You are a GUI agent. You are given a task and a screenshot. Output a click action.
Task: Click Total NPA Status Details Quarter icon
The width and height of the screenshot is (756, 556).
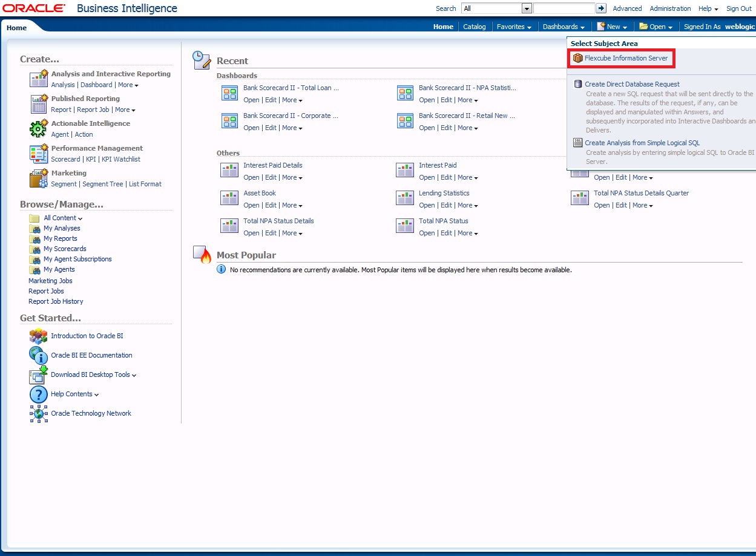point(580,198)
